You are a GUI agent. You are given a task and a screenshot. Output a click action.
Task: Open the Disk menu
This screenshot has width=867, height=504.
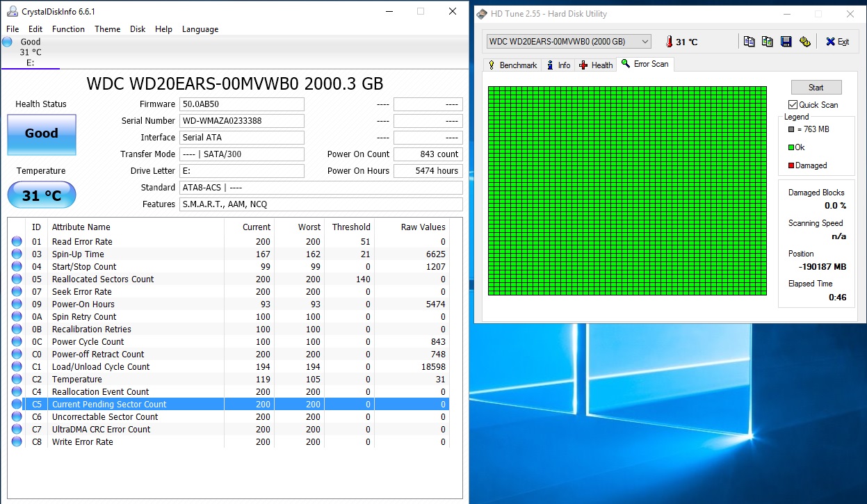(138, 29)
